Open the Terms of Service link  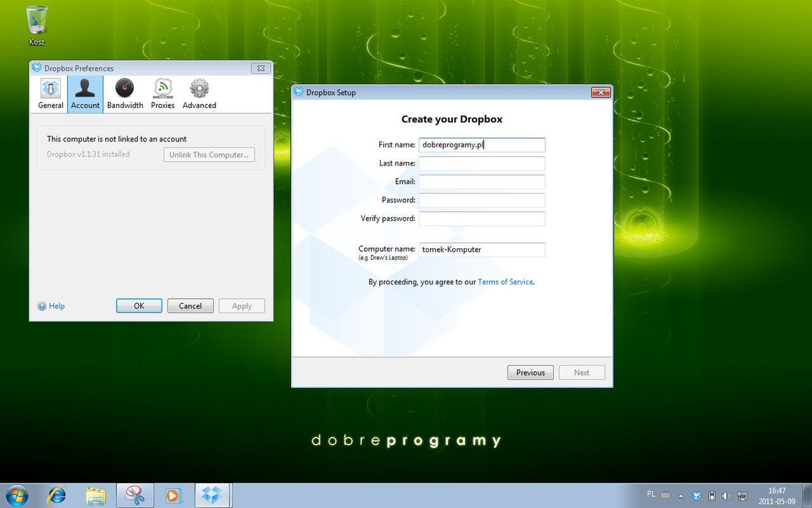(506, 282)
